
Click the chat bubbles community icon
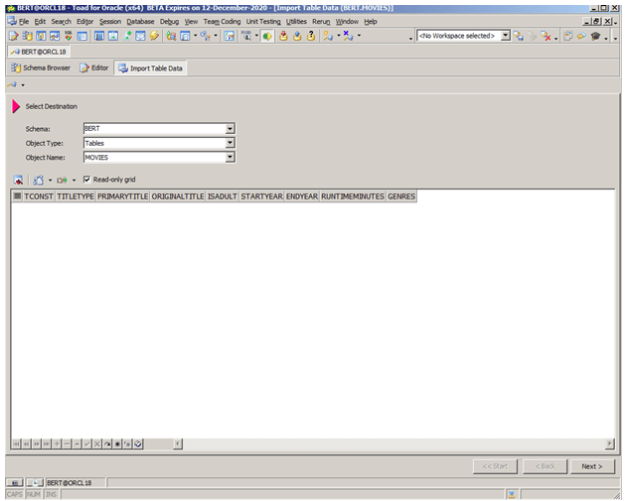[582, 36]
